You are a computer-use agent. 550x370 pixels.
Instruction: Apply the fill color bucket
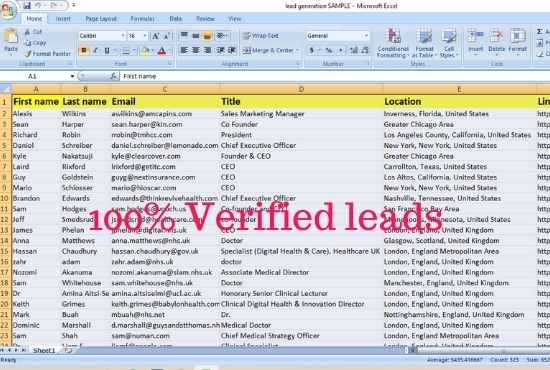click(x=145, y=51)
